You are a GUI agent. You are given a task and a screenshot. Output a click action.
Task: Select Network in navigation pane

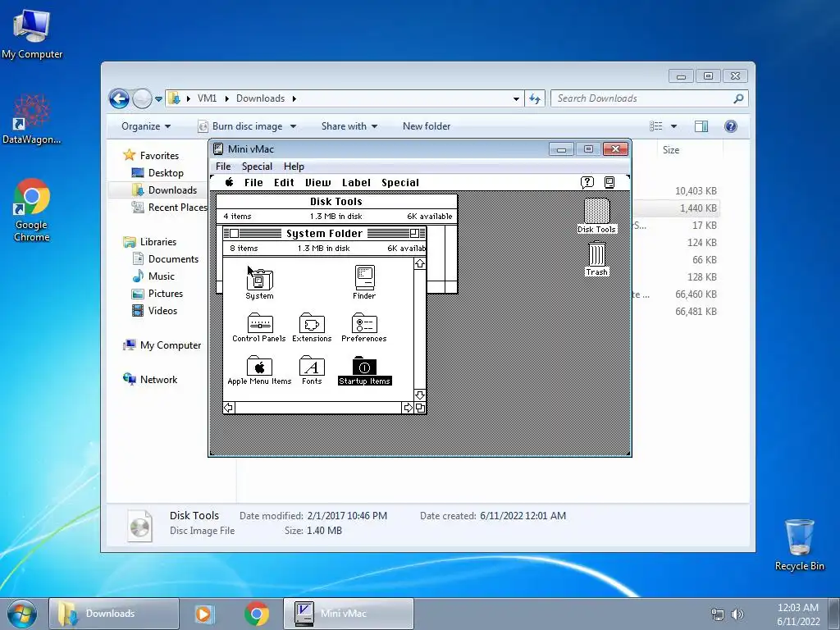tap(158, 380)
